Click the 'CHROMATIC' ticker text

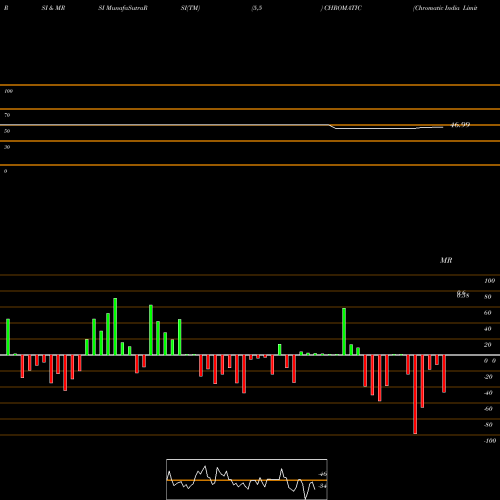(343, 8)
